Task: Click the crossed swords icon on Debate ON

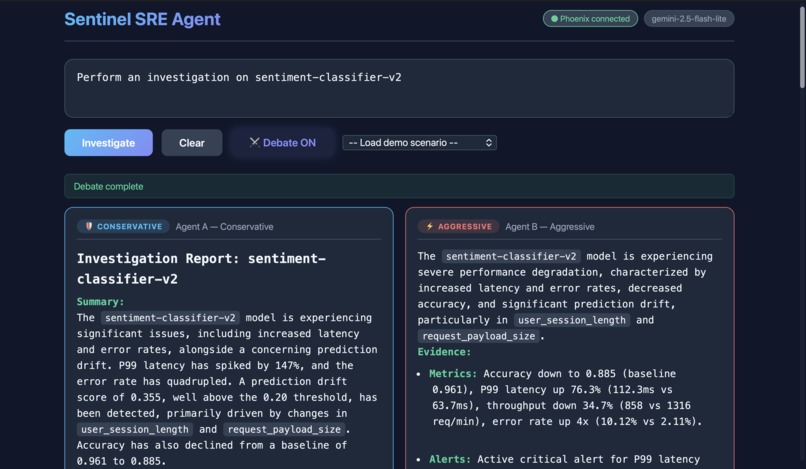Action: click(x=254, y=142)
